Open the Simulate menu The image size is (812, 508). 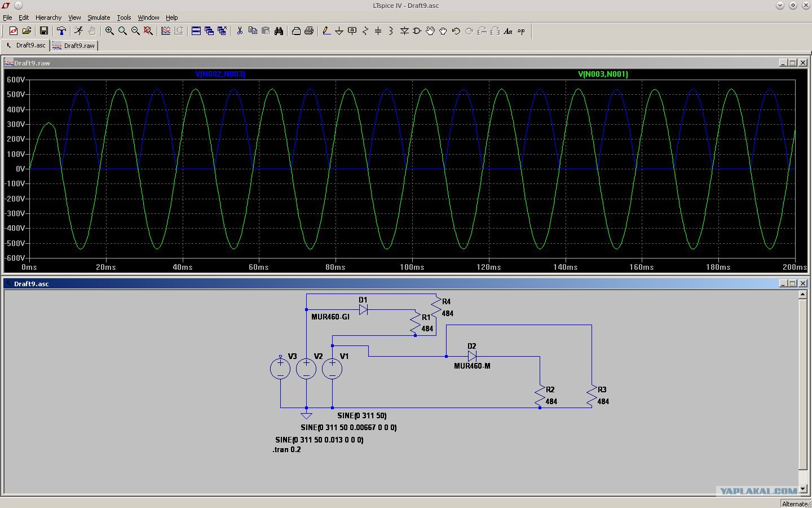(99, 17)
